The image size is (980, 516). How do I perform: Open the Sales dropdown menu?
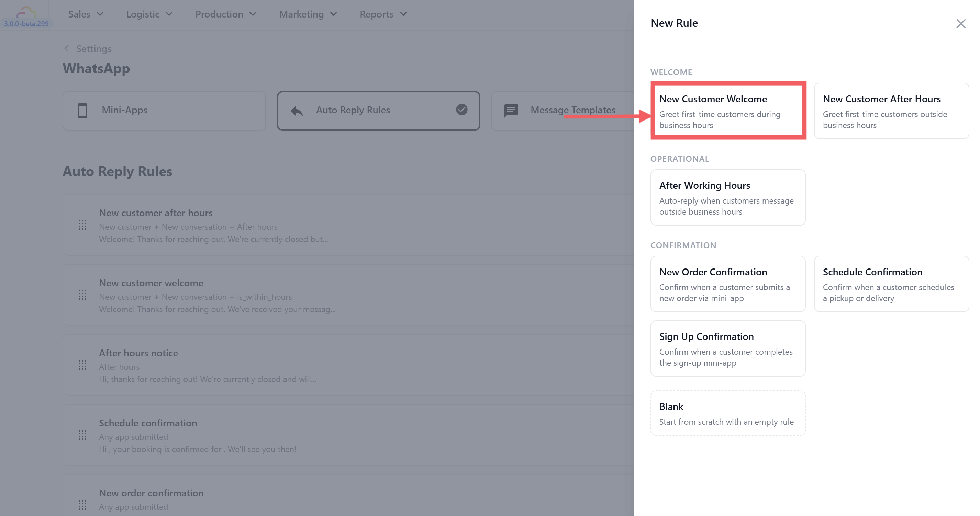tap(86, 14)
